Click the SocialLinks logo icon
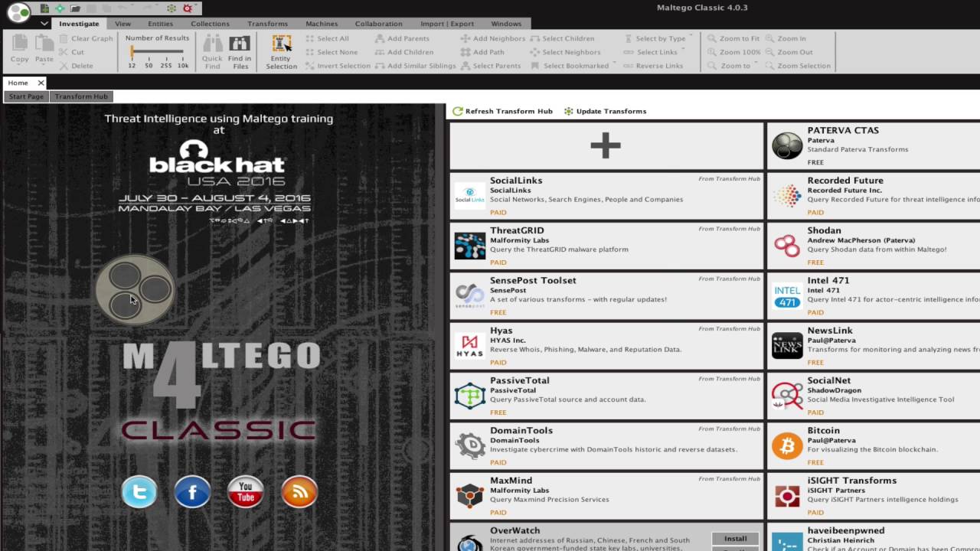980x551 pixels. coord(469,196)
